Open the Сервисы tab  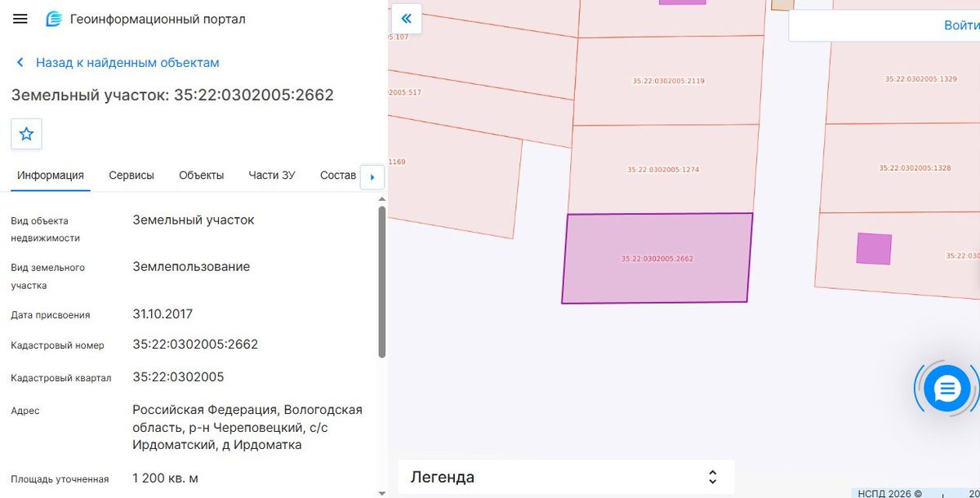tap(131, 175)
